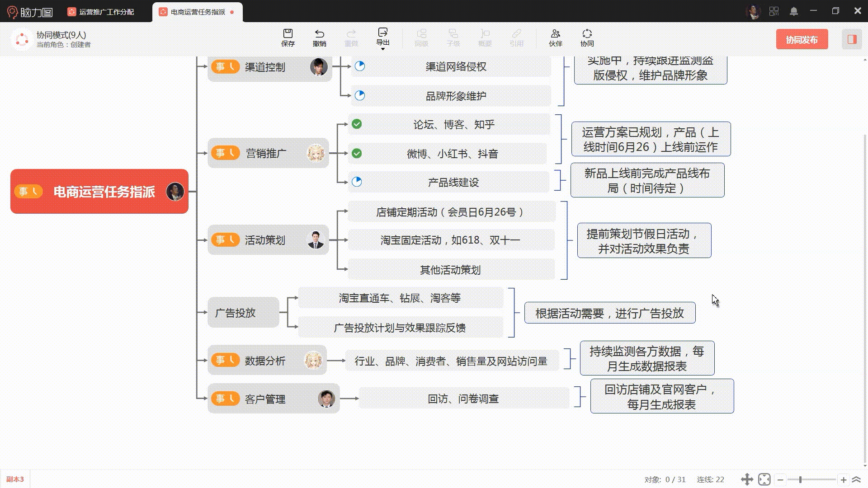Click the assignee avatar on the root node

tap(175, 192)
